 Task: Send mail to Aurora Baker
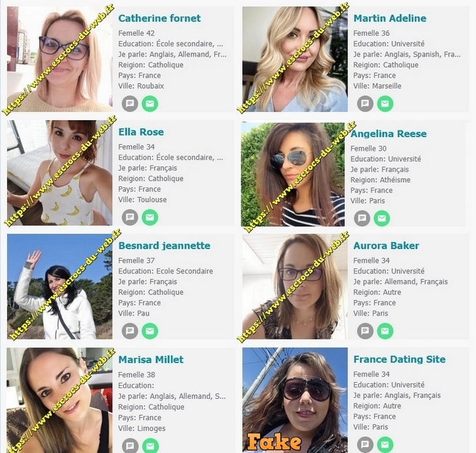[x=385, y=331]
